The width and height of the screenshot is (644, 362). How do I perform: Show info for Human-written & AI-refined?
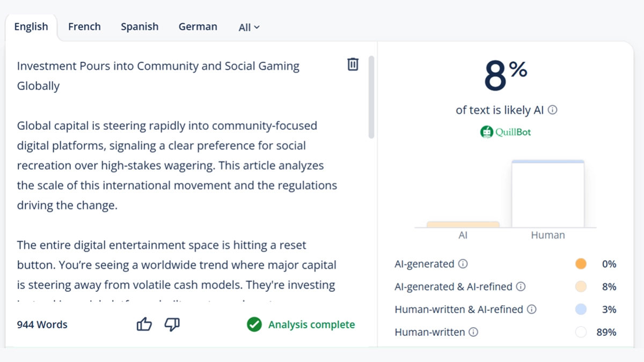point(532,309)
